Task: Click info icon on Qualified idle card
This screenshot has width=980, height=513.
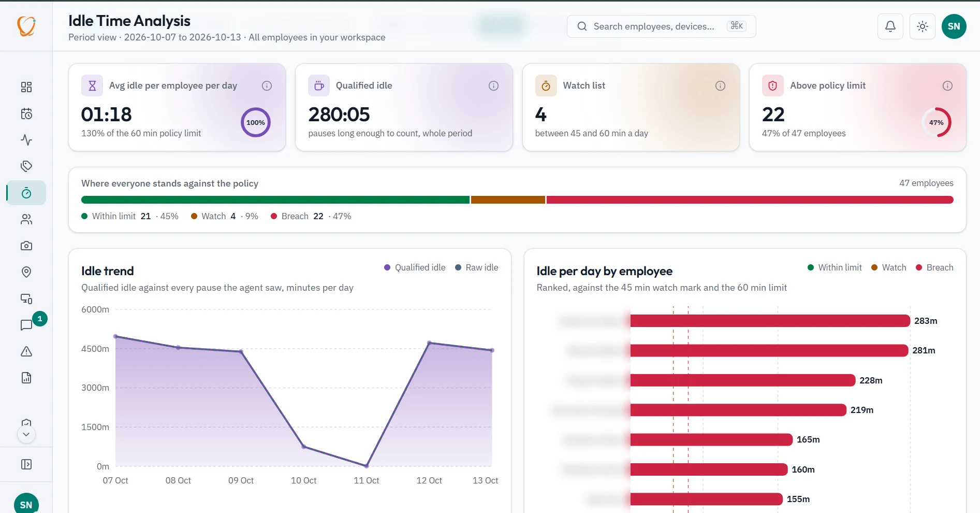Action: (493, 85)
